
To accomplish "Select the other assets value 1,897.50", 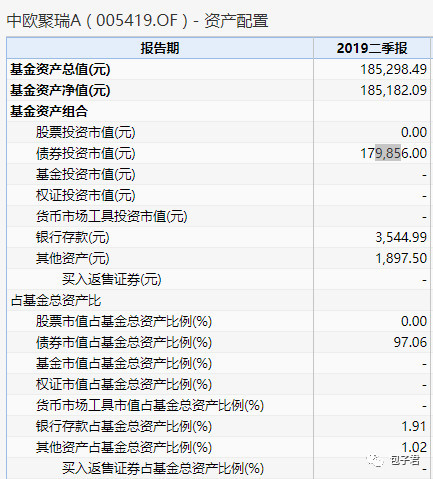I will pos(401,258).
